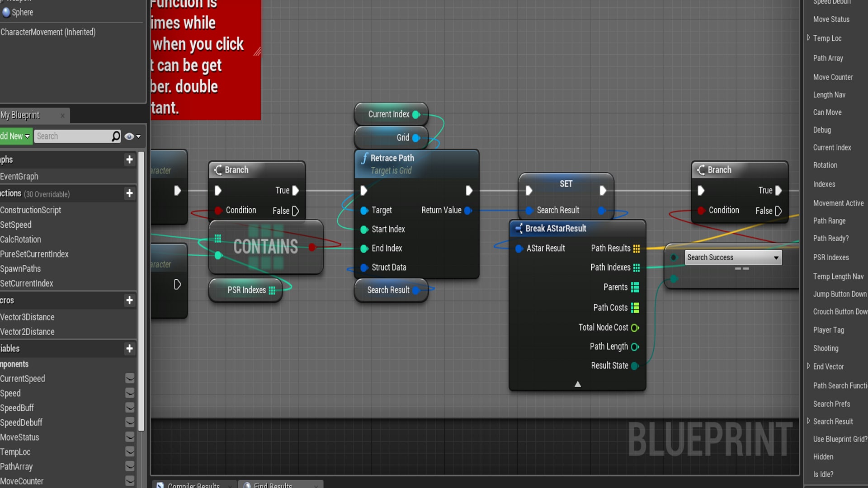
Task: Add a new macro with the plus icon
Action: 129,300
